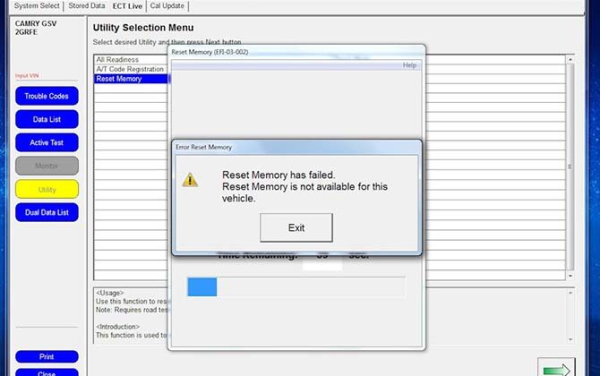Click the Utility Selection Menu heading
The image size is (600, 376).
[143, 28]
